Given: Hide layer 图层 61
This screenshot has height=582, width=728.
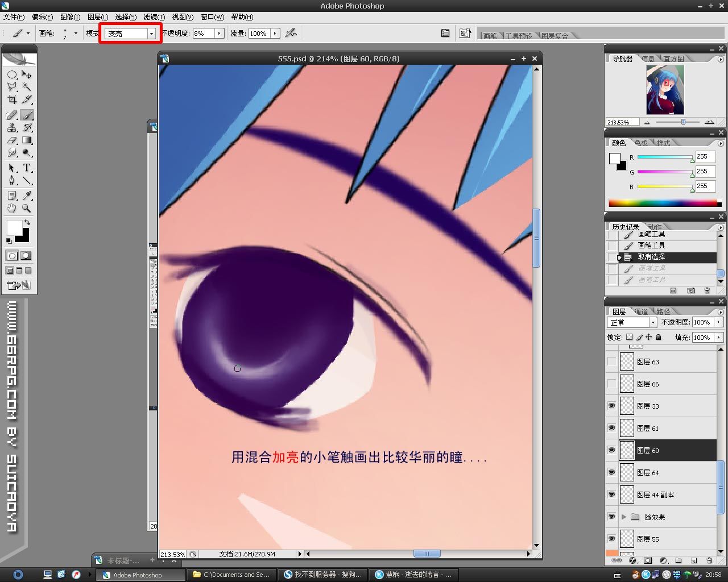Looking at the screenshot, I should tap(611, 428).
